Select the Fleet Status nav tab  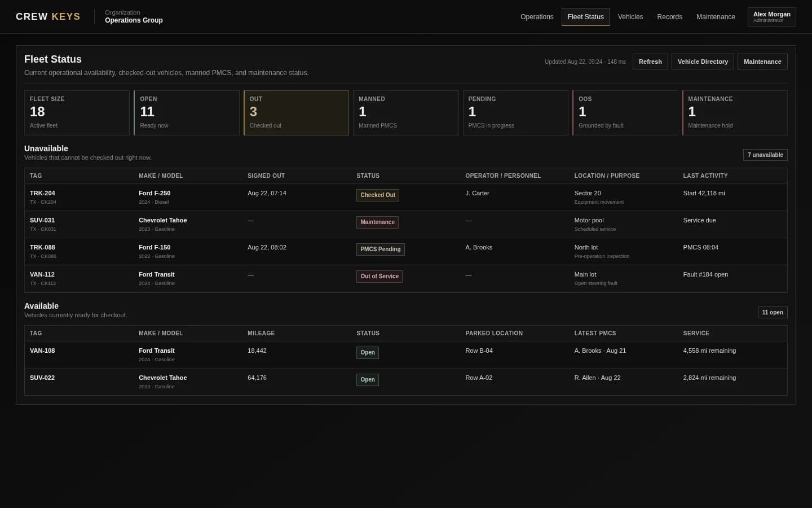[585, 17]
